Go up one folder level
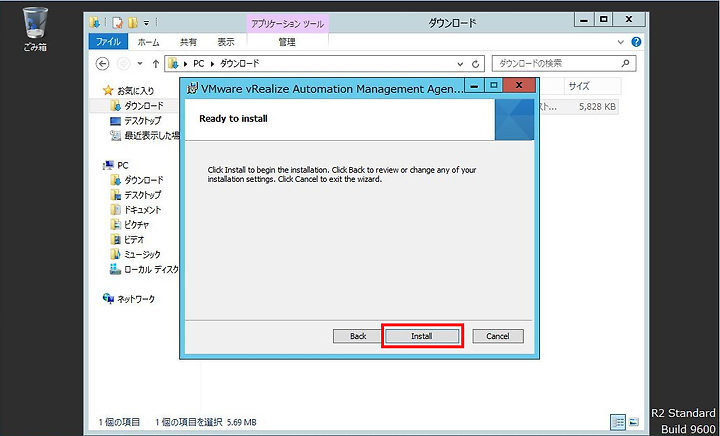This screenshot has width=720, height=436. (x=156, y=64)
